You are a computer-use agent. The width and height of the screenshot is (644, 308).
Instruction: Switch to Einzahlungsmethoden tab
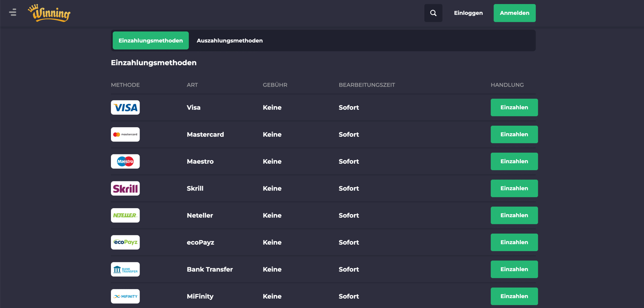[x=151, y=40]
